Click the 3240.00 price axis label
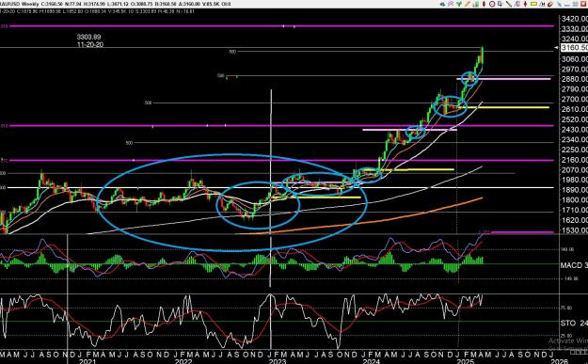The image size is (588, 364). (574, 39)
